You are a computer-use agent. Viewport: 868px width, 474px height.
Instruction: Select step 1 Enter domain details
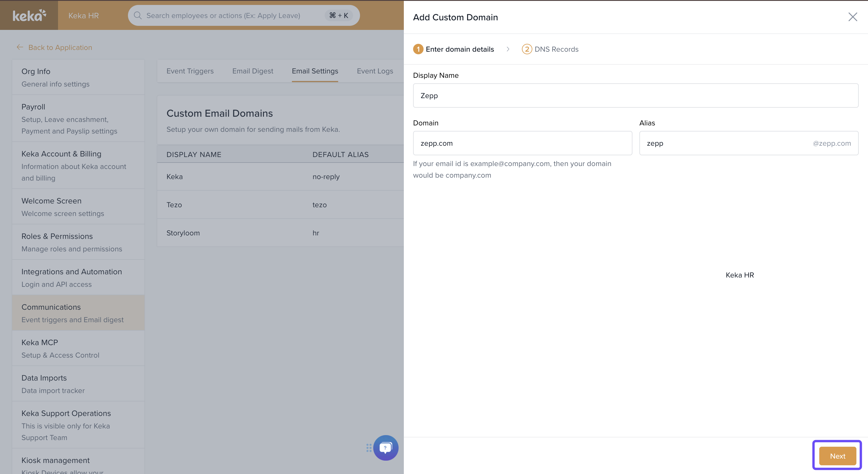pyautogui.click(x=453, y=49)
